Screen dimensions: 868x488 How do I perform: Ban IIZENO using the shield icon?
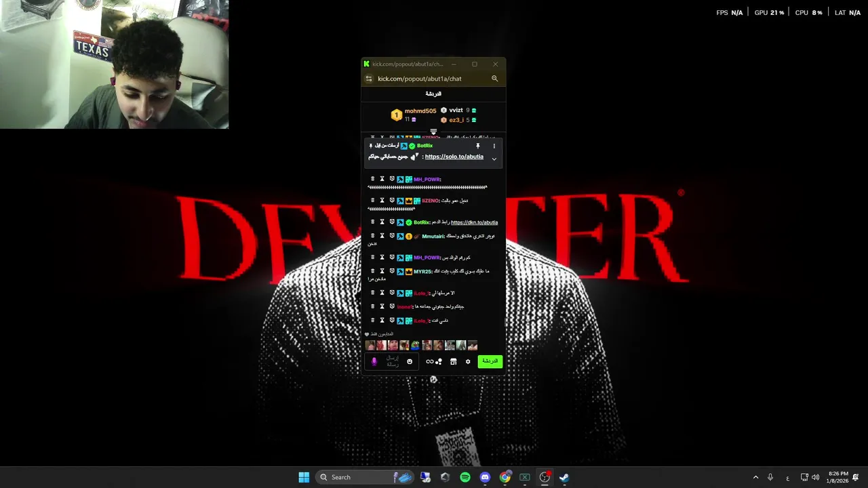392,201
